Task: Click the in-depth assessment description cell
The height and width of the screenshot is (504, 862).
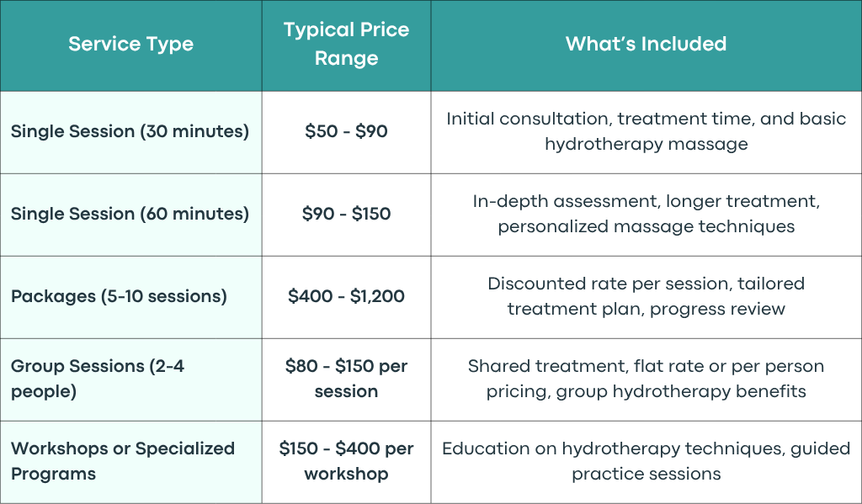Action: click(646, 214)
